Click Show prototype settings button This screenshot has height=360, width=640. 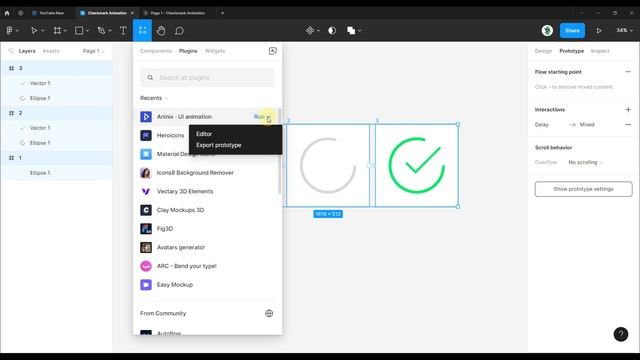(584, 189)
